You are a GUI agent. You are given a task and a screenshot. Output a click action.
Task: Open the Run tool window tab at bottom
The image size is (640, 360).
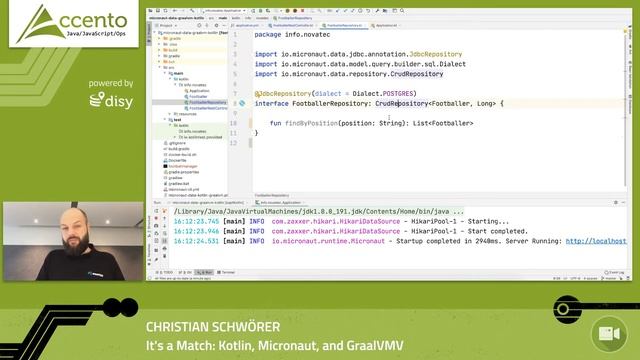[204, 272]
